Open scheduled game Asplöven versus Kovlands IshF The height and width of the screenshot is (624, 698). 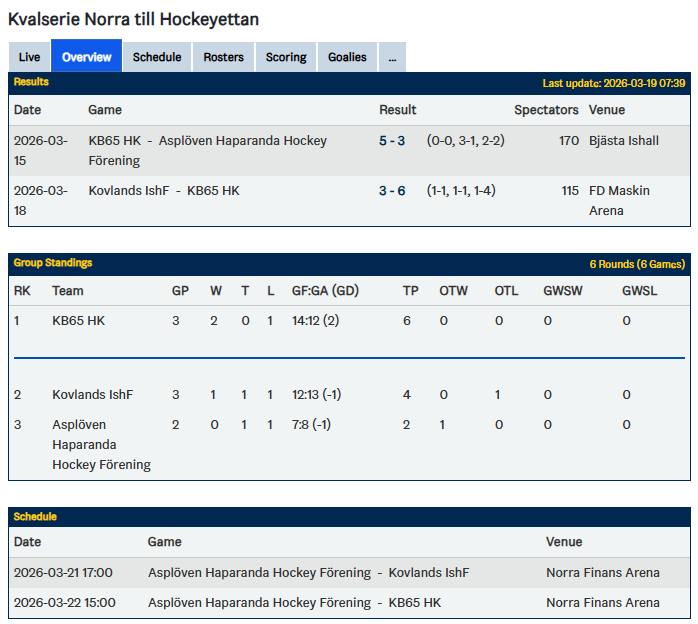(x=308, y=573)
